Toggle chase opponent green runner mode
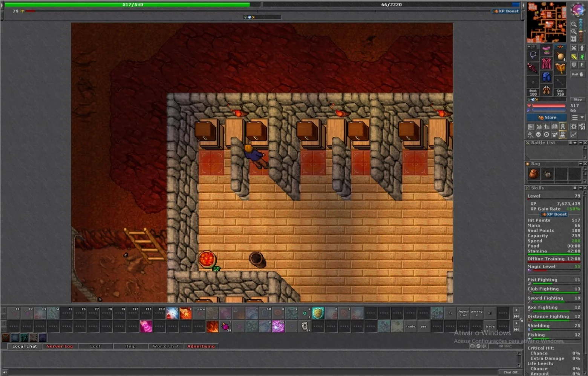This screenshot has height=376, width=588. [x=582, y=57]
